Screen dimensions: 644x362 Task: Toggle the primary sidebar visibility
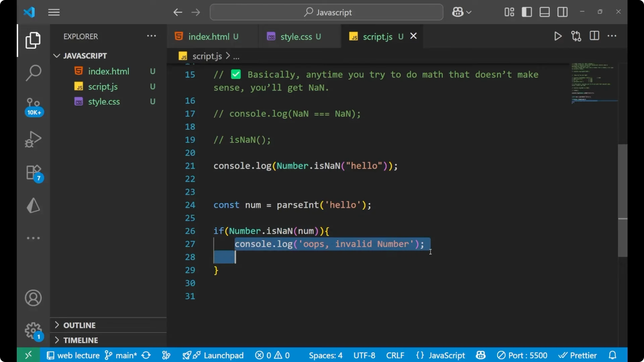click(x=527, y=12)
